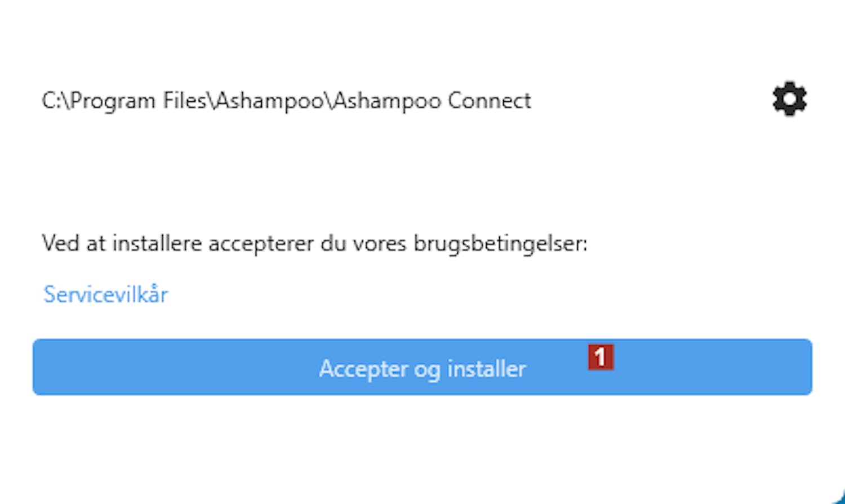Open installation settings via the gear icon
Image resolution: width=845 pixels, height=504 pixels.
click(x=789, y=100)
